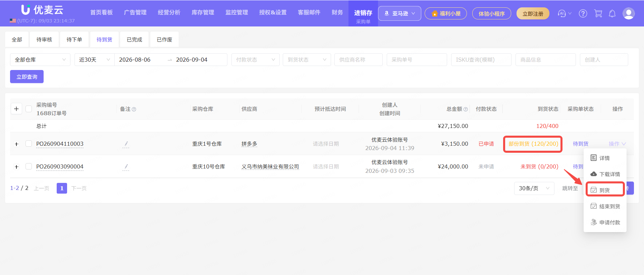Click the US flag timezone icon
Image resolution: width=644 pixels, height=275 pixels.
13,21
